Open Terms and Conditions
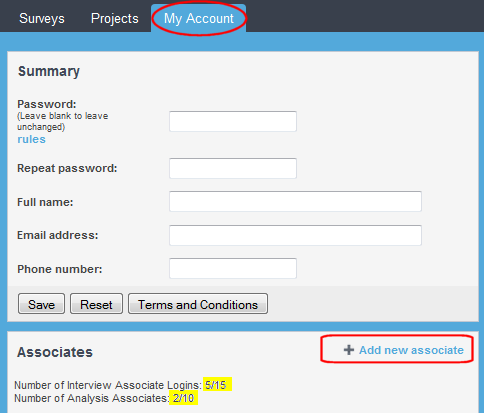Screen dimensions: 484x413 (x=198, y=304)
